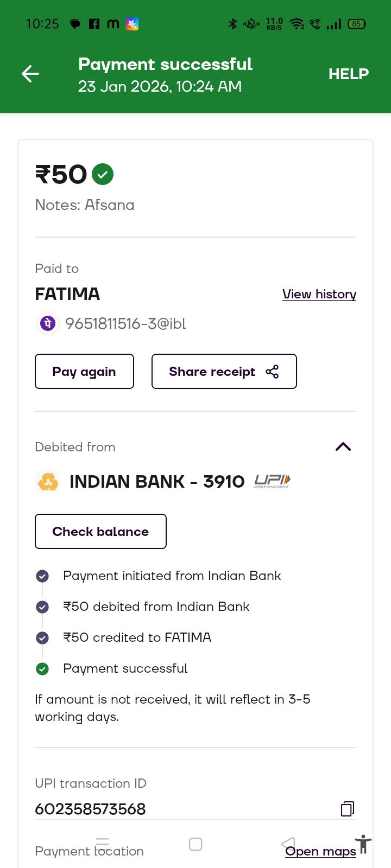This screenshot has height=868, width=391.
Task: Tap the PhonePe icon next to UPI ID
Action: point(48,323)
